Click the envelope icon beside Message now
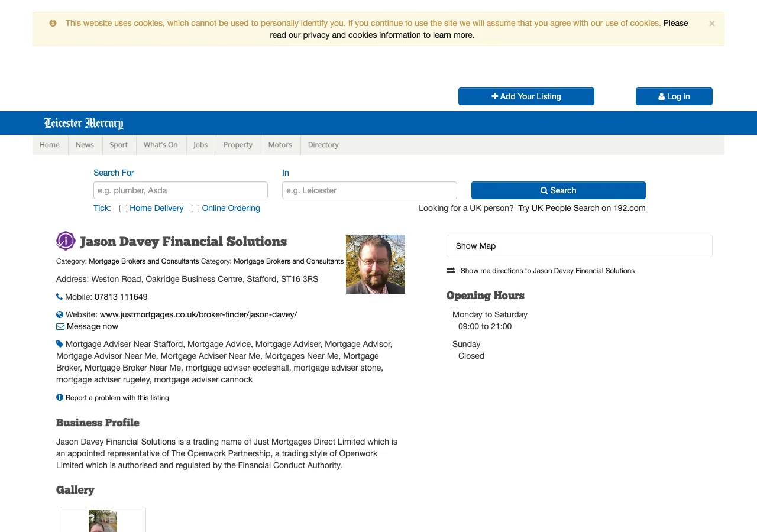The height and width of the screenshot is (532, 757). click(60, 326)
